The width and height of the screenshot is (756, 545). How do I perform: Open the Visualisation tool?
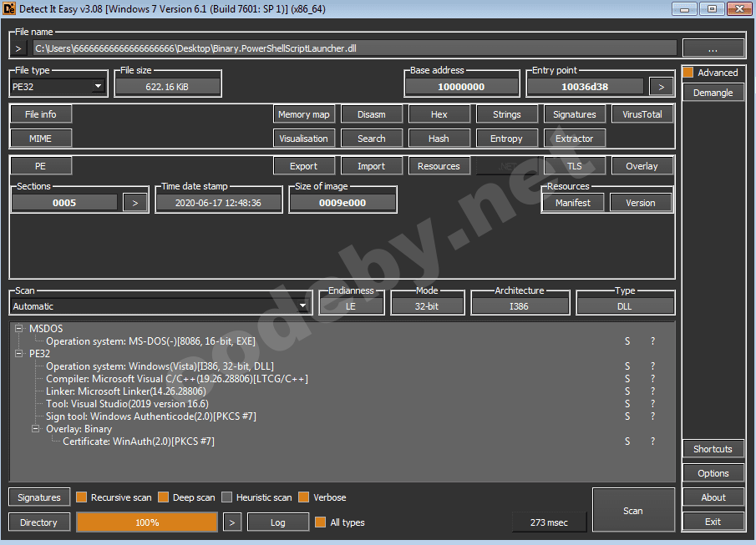[x=303, y=138]
